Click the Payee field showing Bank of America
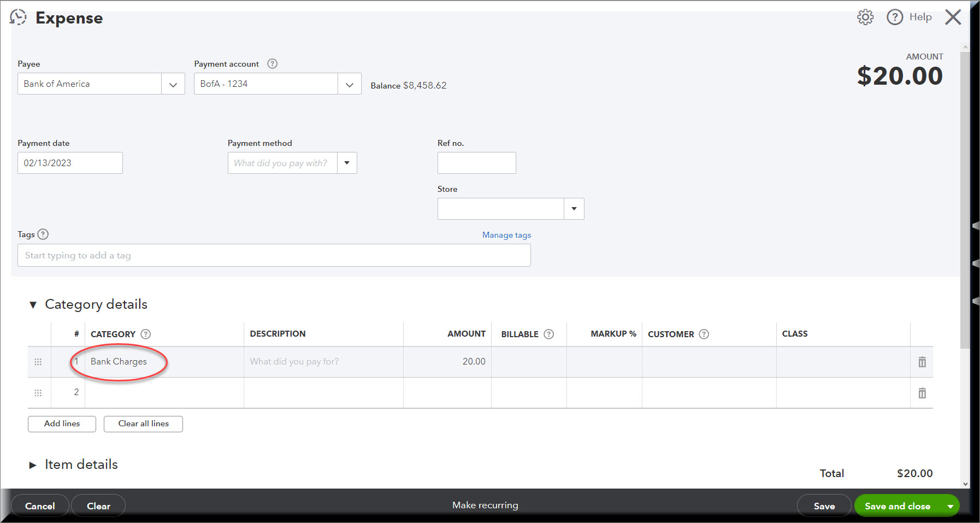The width and height of the screenshot is (980, 523). tap(90, 84)
